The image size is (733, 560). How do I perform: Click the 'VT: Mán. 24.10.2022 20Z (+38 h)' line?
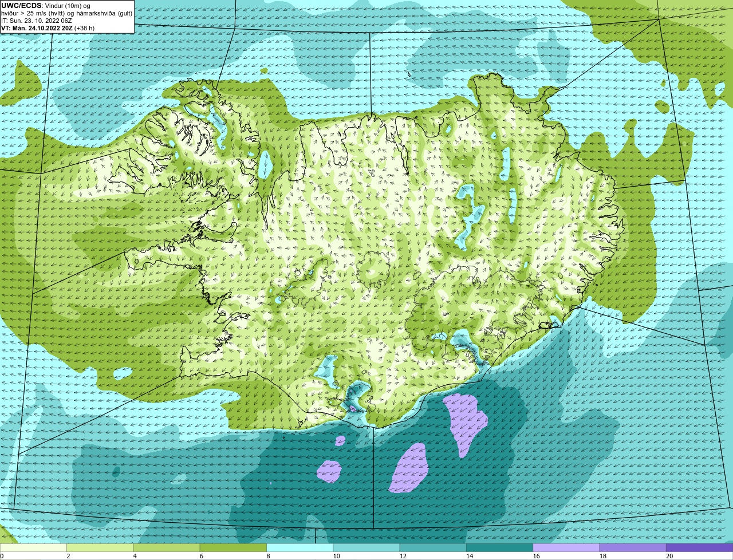coord(48,28)
